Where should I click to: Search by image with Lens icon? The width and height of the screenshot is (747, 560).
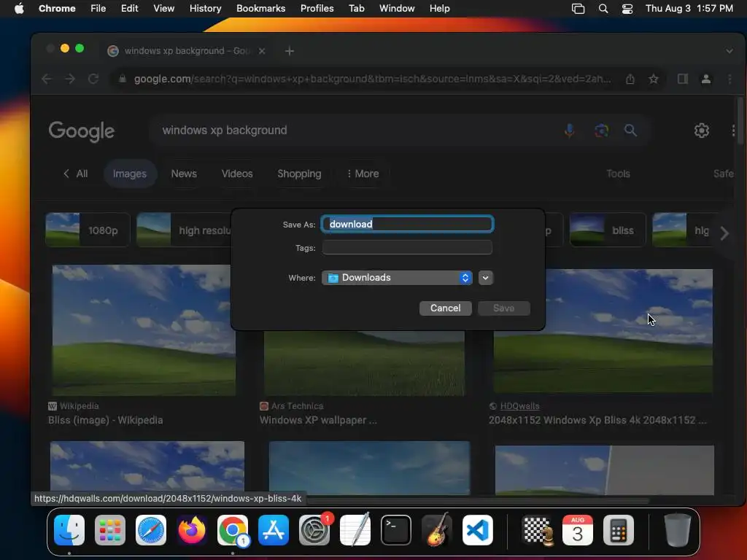[601, 131]
